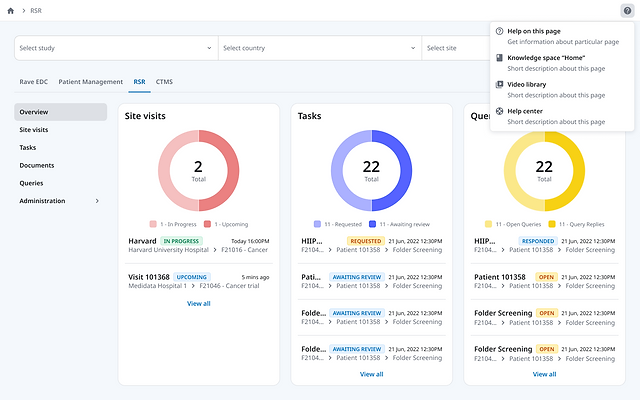Viewport: 640px width, 400px height.
Task: Open the Select site dropdown
Action: pyautogui.click(x=456, y=48)
